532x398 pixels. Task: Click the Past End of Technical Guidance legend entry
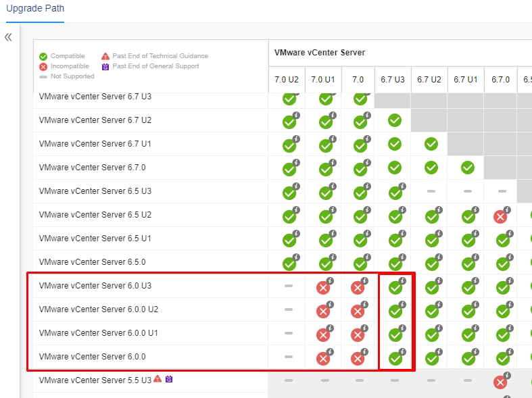point(155,56)
